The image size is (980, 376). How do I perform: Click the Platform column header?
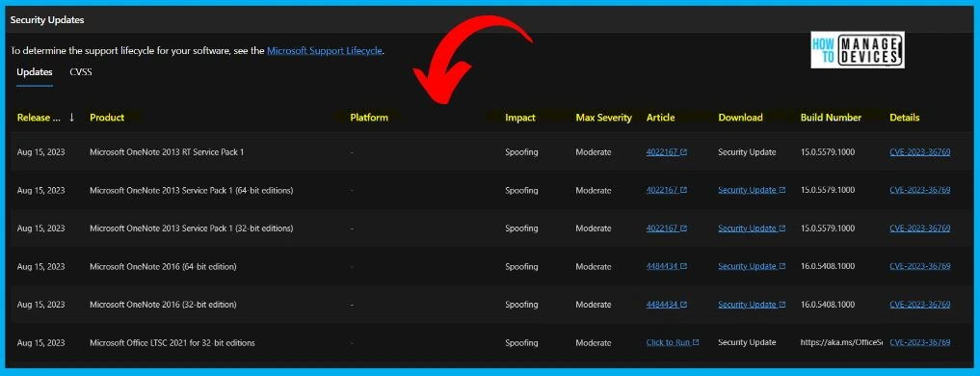coord(369,117)
